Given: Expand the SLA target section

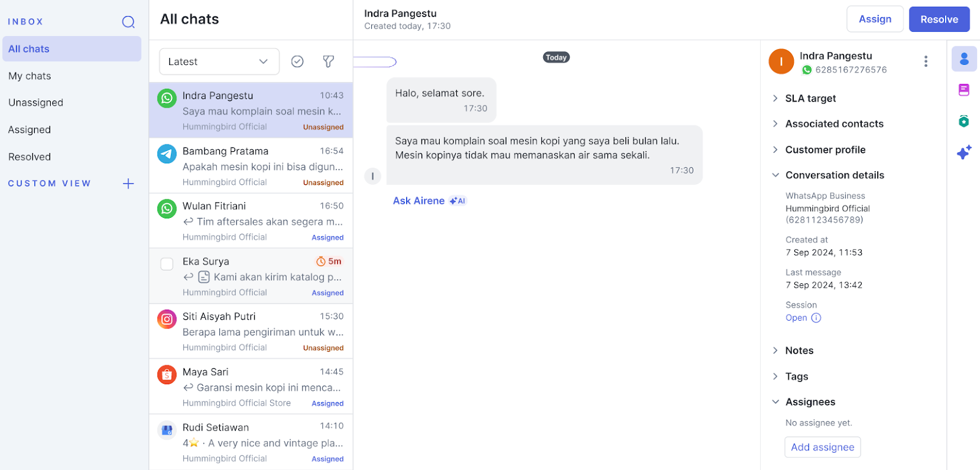Looking at the screenshot, I should coord(810,99).
